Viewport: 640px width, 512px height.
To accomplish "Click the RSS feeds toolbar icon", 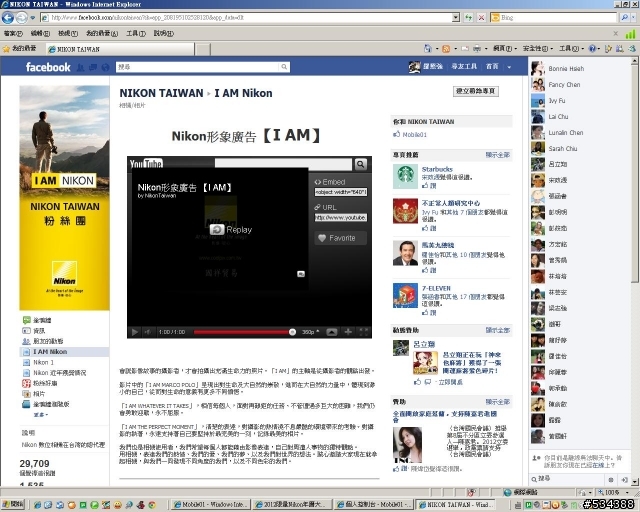I will [446, 49].
